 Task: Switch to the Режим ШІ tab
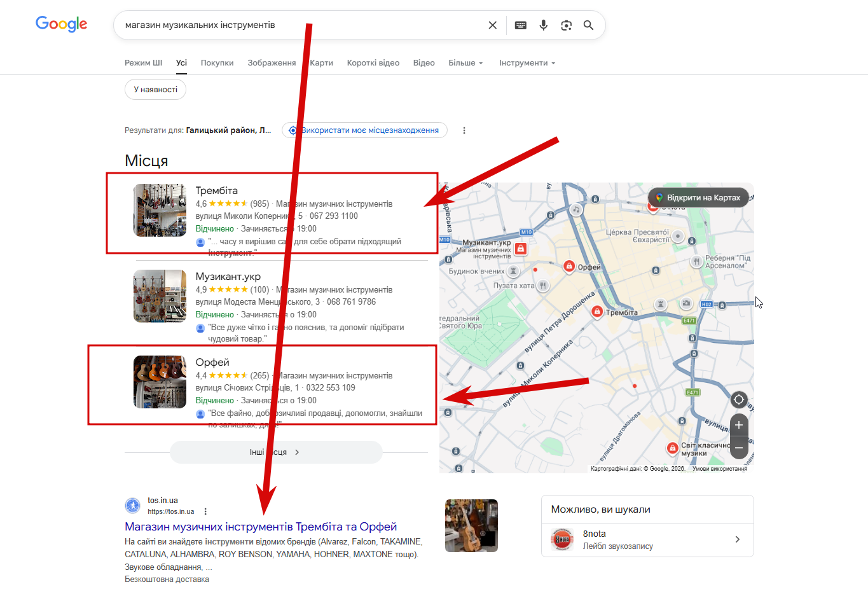(143, 63)
